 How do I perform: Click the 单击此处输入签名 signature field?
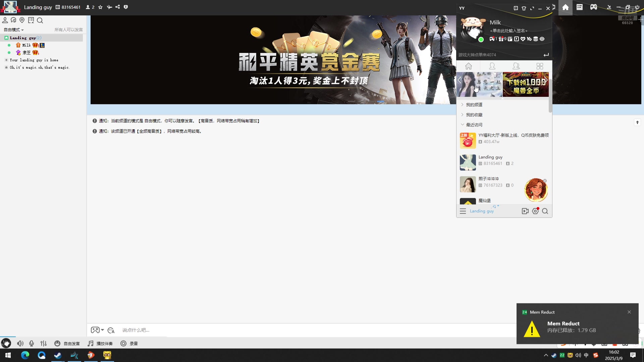point(509,31)
